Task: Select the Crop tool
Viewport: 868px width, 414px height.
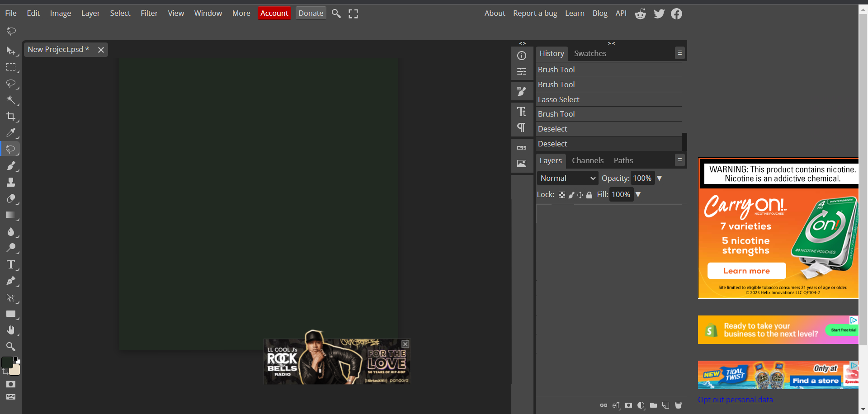Action: [x=12, y=117]
